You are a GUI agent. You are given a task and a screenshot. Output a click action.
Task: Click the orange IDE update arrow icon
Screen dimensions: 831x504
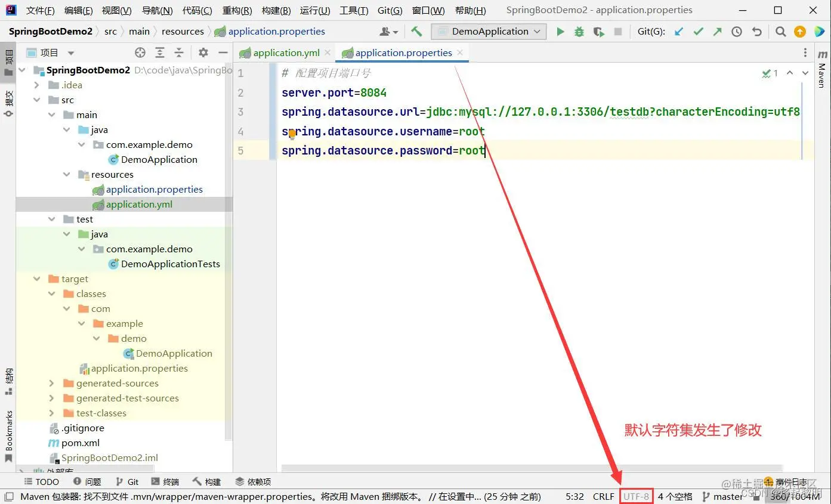click(x=800, y=32)
